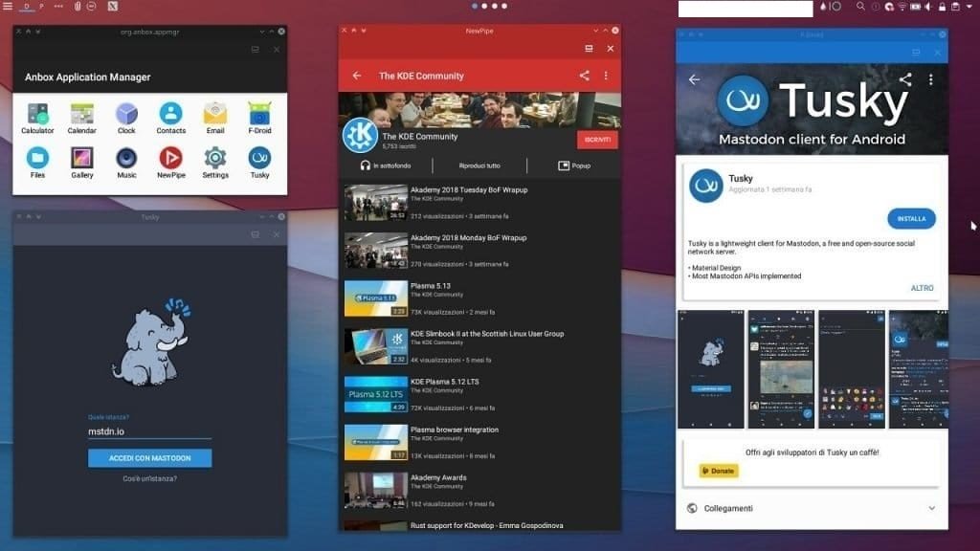Launch the Gallery app in Anbox

(82, 163)
